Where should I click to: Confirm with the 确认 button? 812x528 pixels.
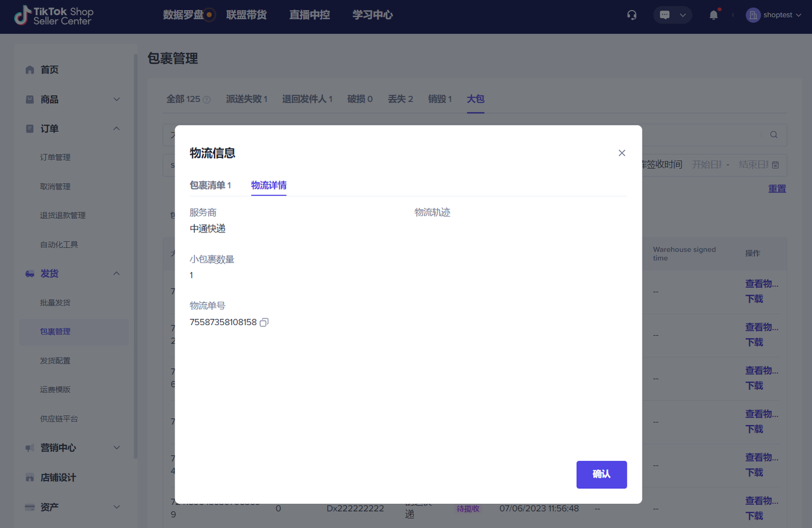[x=601, y=475]
